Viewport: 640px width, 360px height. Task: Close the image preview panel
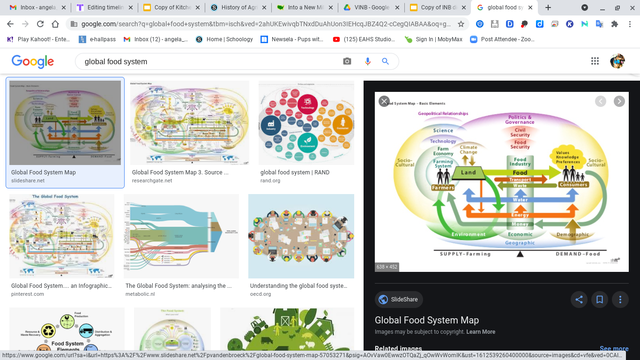(384, 101)
